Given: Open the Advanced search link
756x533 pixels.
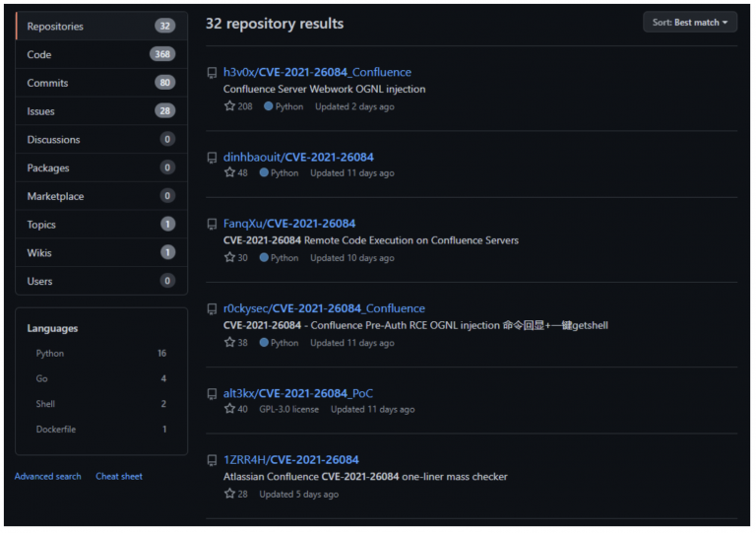Looking at the screenshot, I should 48,477.
